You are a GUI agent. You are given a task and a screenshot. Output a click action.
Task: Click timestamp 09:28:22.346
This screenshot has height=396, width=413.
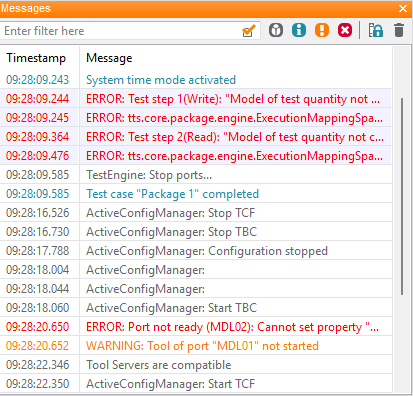click(x=37, y=365)
